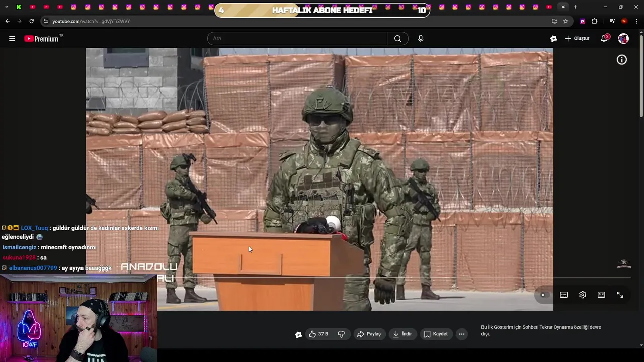The width and height of the screenshot is (644, 362).
Task: Open the extensions puzzle menu
Action: tap(595, 21)
